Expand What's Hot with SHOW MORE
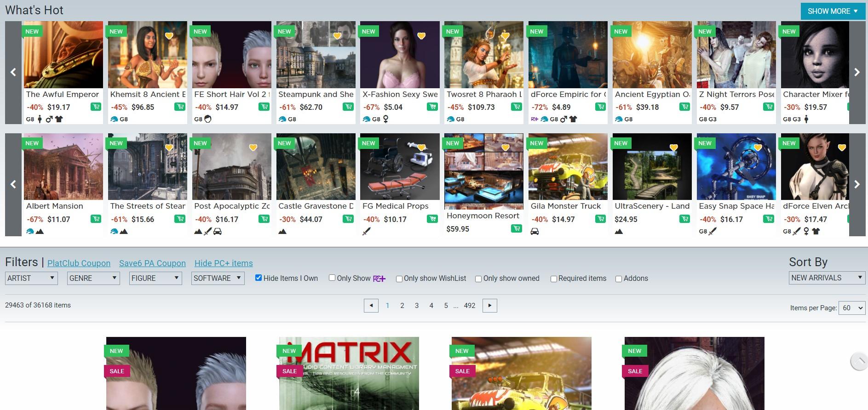The width and height of the screenshot is (868, 410). click(833, 11)
